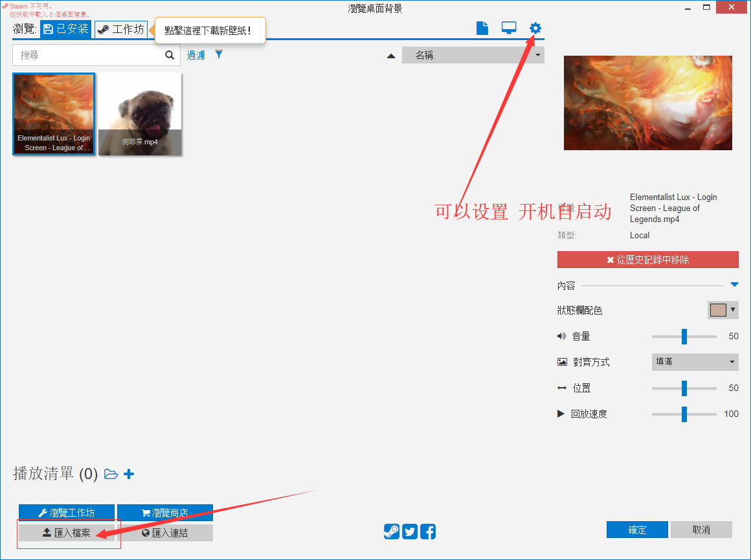Image resolution: width=751 pixels, height=560 pixels.
Task: Click the filter funnel icon
Action: (x=219, y=54)
